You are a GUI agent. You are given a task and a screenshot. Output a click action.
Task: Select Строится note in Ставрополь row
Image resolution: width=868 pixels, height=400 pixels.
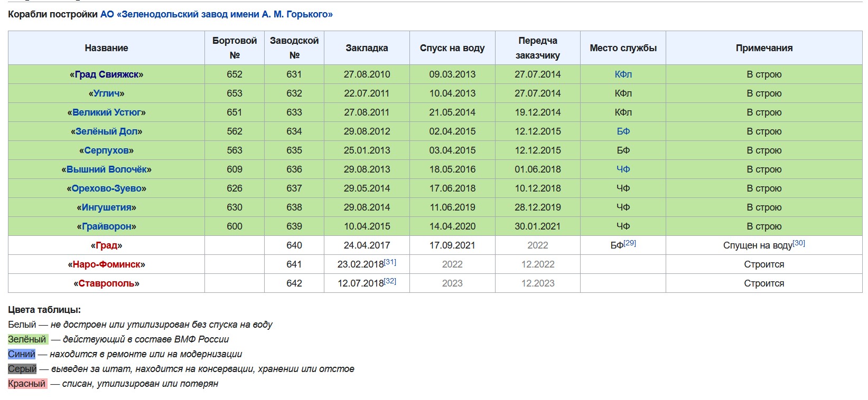(764, 283)
